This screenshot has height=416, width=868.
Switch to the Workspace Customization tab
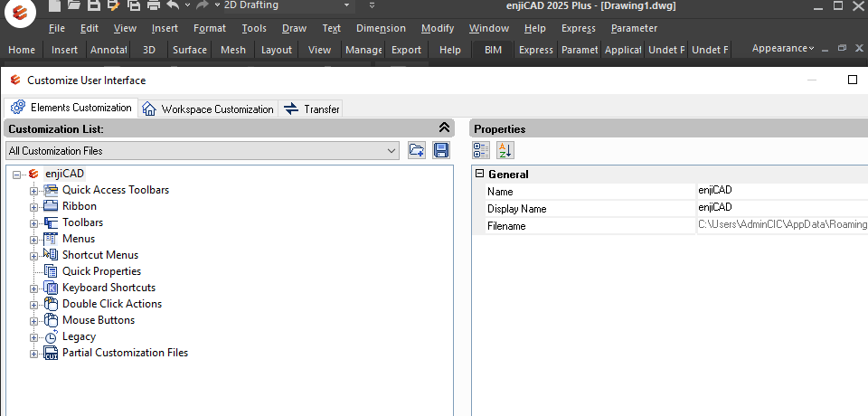click(209, 109)
